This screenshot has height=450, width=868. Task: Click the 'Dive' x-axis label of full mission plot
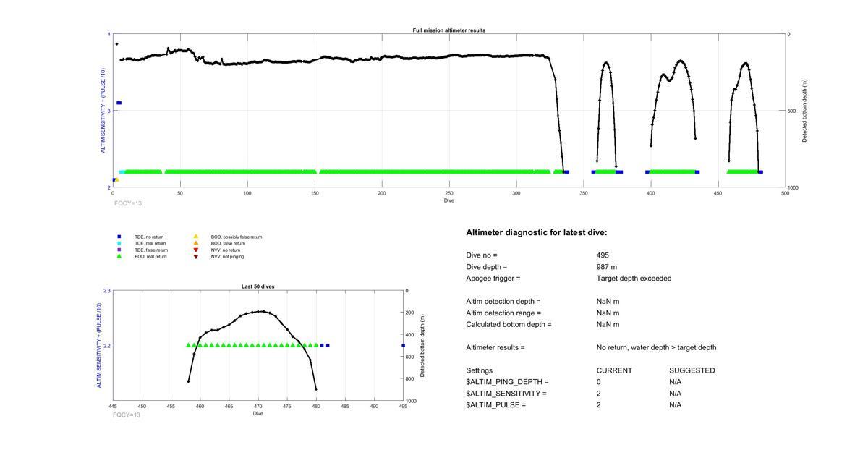(449, 200)
